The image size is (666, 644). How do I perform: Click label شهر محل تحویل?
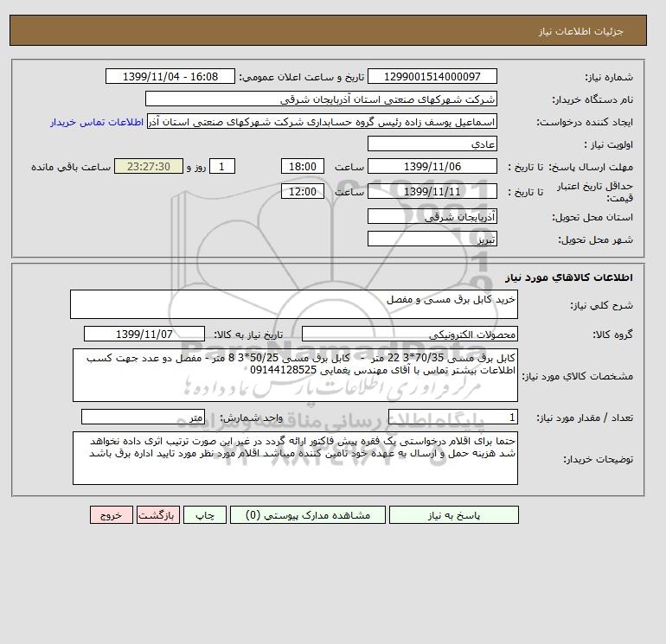click(595, 239)
